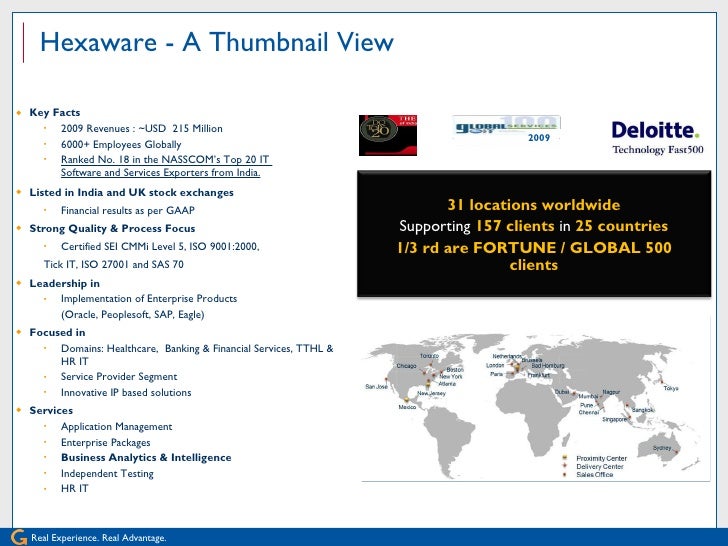Viewport: 728px width, 546px height.
Task: Click the Bangkok label on the map
Action: (x=643, y=410)
